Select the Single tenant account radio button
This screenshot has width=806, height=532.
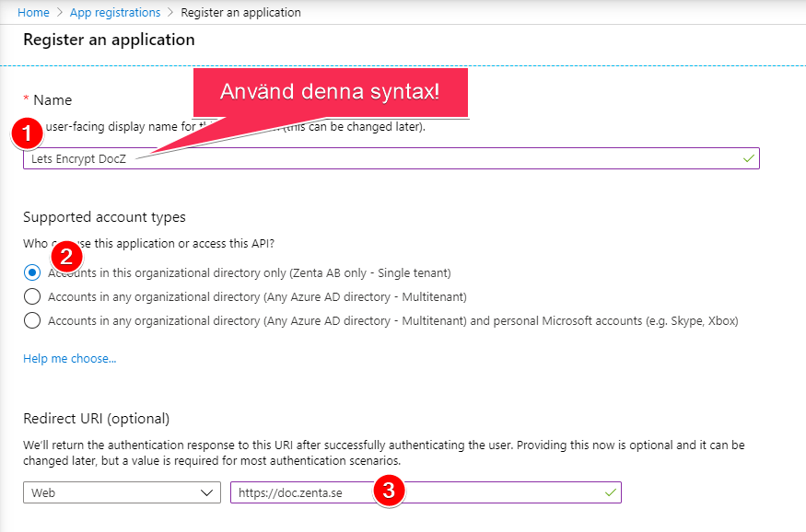pyautogui.click(x=32, y=272)
